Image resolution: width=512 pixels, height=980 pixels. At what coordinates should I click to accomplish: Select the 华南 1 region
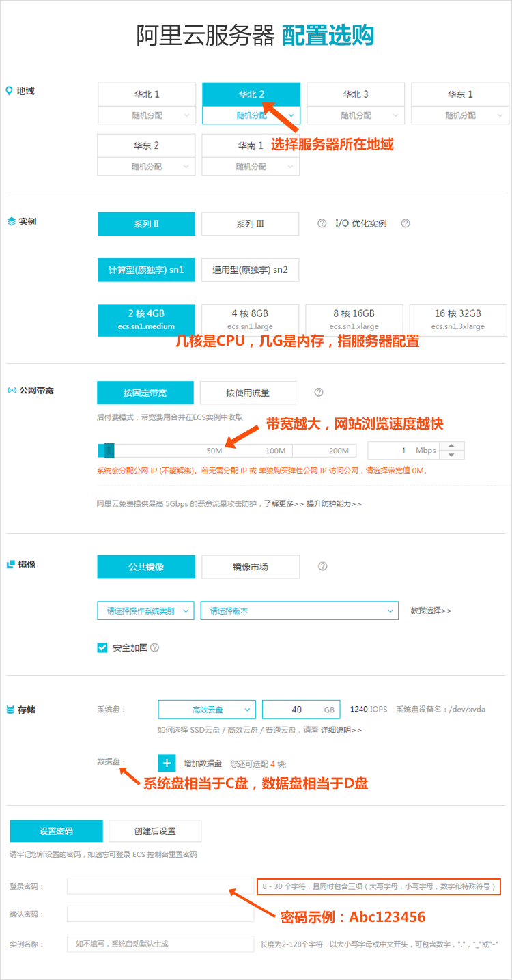[251, 145]
